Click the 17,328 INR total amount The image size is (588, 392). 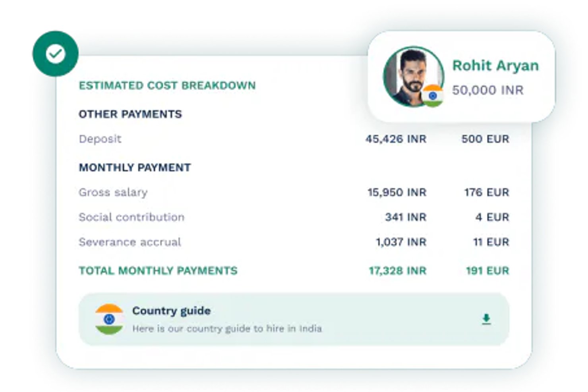point(398,270)
